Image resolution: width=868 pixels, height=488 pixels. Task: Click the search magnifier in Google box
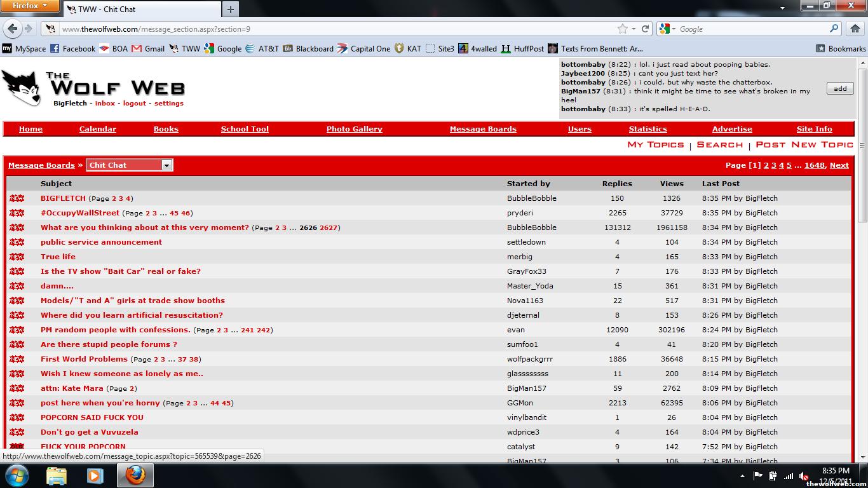point(834,29)
